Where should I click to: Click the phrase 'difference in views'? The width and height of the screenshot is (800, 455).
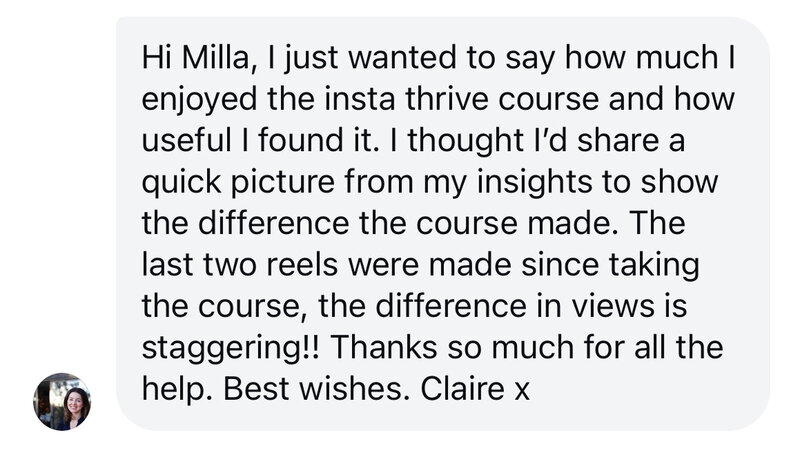coord(515,307)
